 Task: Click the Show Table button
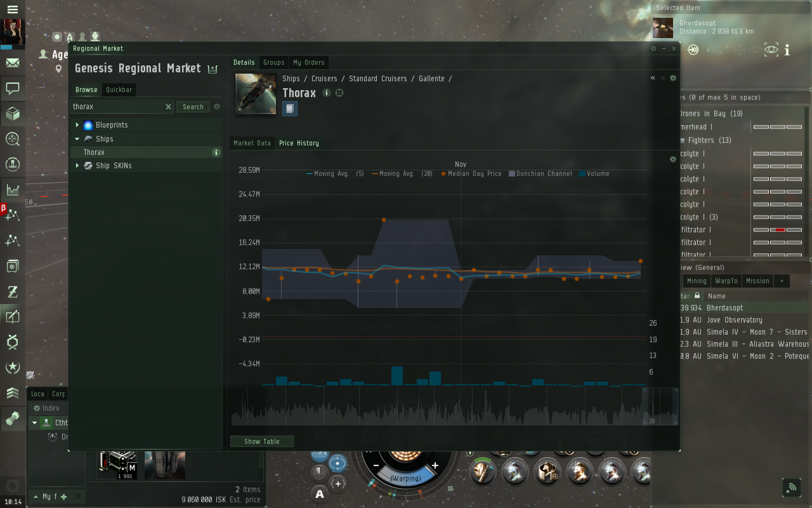pos(262,441)
